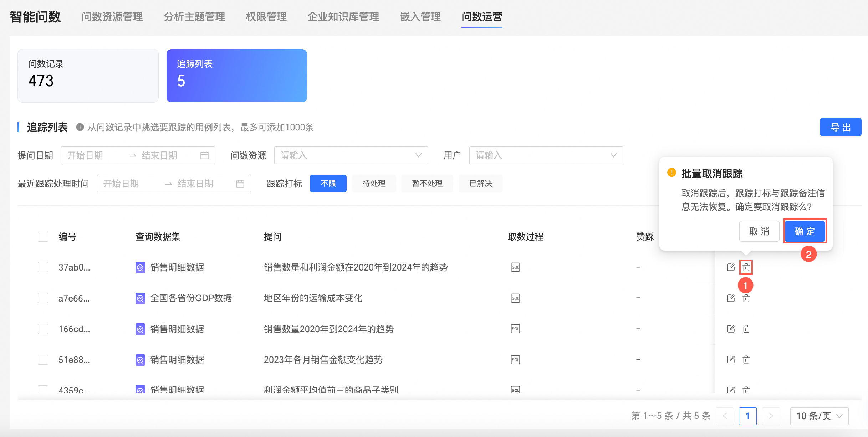868x437 pixels.
Task: Open 问数资源 dropdown
Action: [351, 155]
